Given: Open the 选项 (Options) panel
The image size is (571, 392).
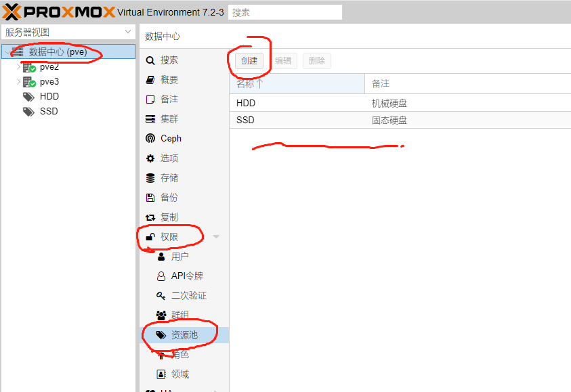Looking at the screenshot, I should coord(168,158).
